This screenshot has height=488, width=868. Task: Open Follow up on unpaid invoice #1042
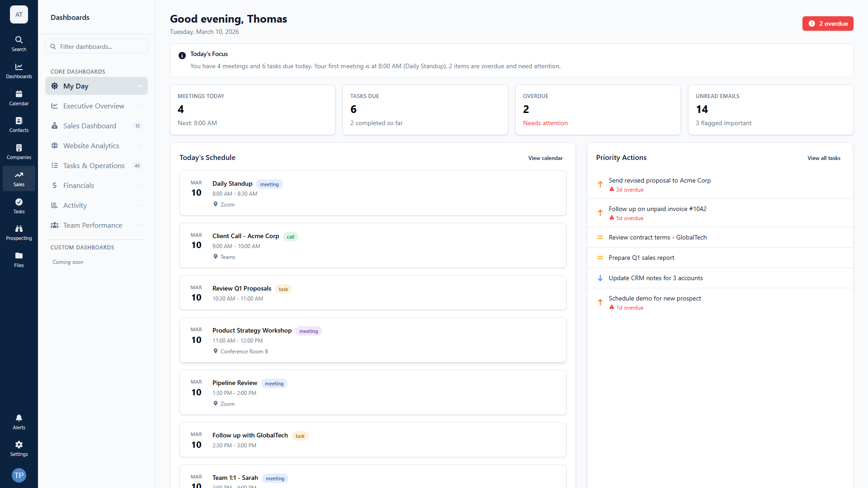tap(720, 213)
